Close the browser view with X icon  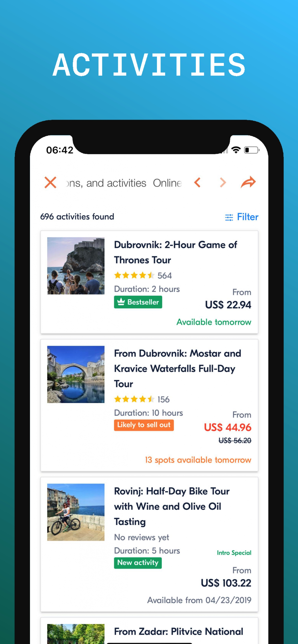coord(50,183)
